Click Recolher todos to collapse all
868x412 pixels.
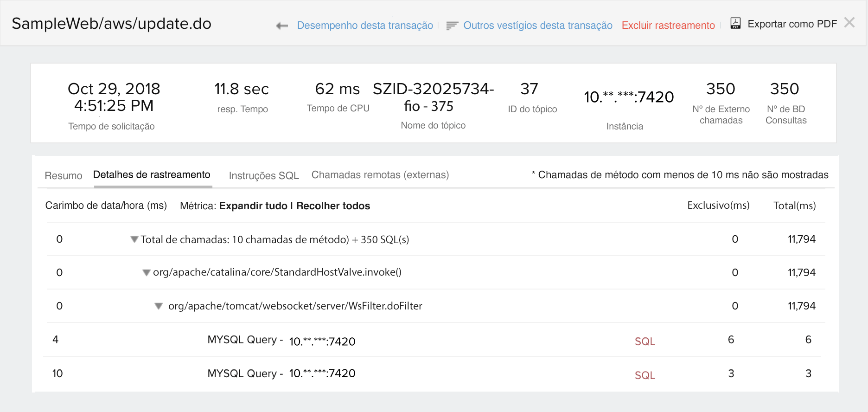(x=333, y=206)
